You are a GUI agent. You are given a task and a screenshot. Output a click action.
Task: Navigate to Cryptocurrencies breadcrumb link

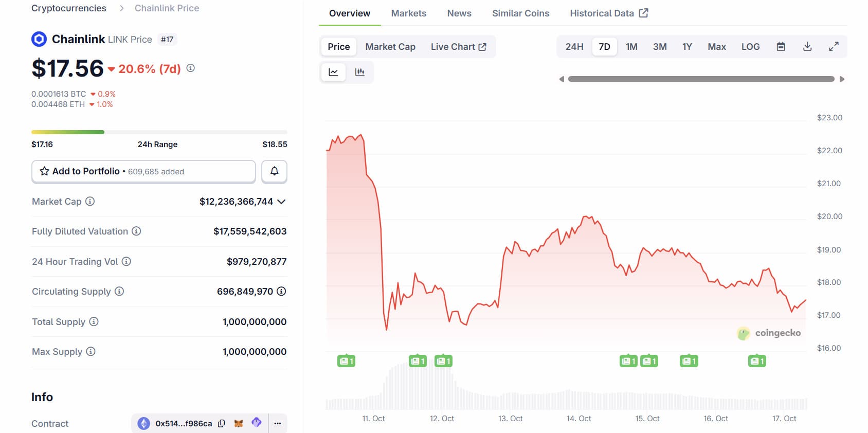(x=69, y=8)
